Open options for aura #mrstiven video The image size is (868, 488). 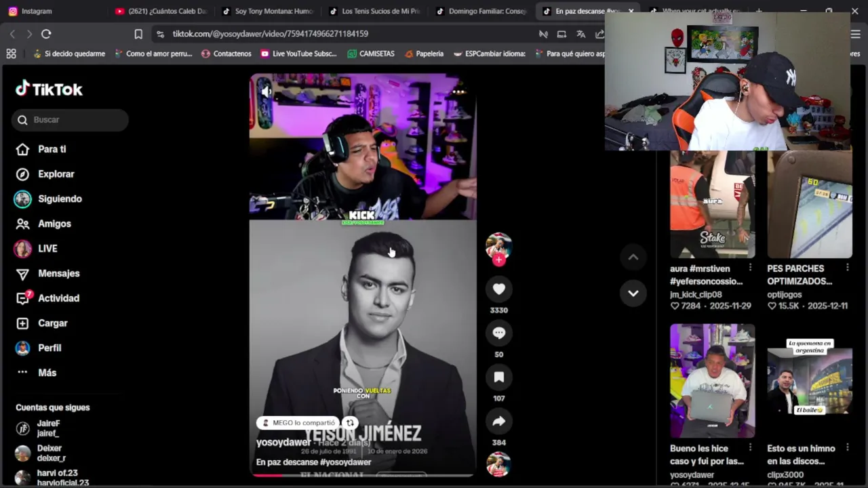[x=750, y=268]
